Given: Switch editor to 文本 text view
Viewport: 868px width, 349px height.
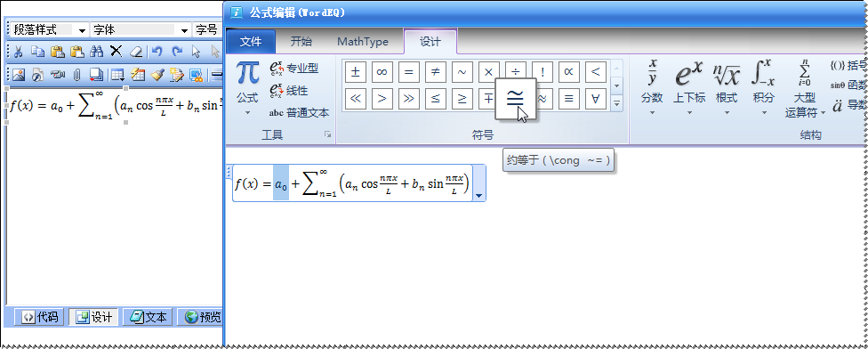Looking at the screenshot, I should point(148,317).
